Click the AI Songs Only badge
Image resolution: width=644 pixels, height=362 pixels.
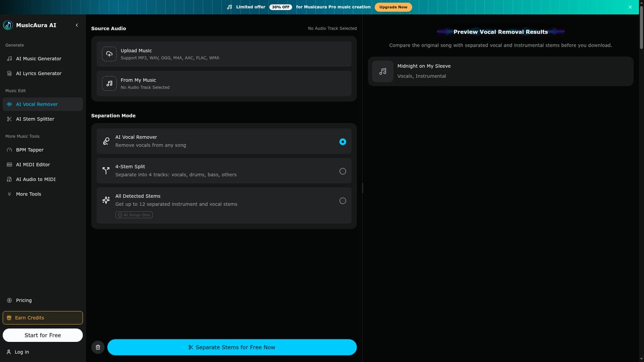134,215
